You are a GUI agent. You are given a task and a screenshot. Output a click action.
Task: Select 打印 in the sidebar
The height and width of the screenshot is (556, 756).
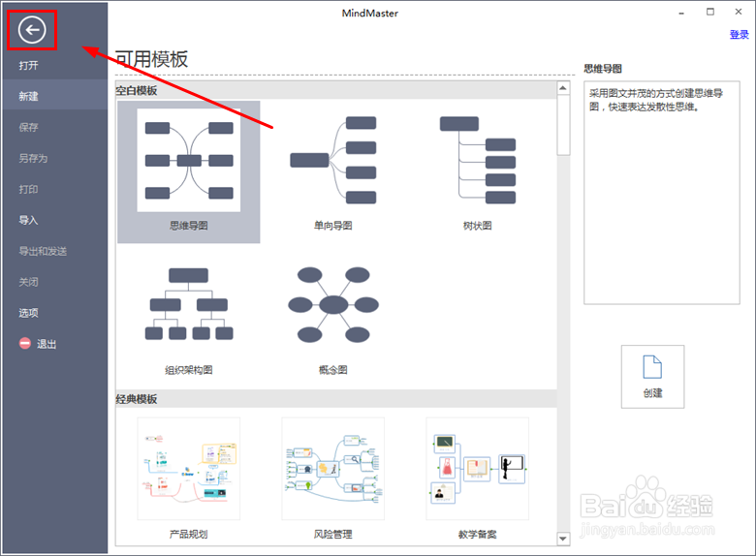28,189
